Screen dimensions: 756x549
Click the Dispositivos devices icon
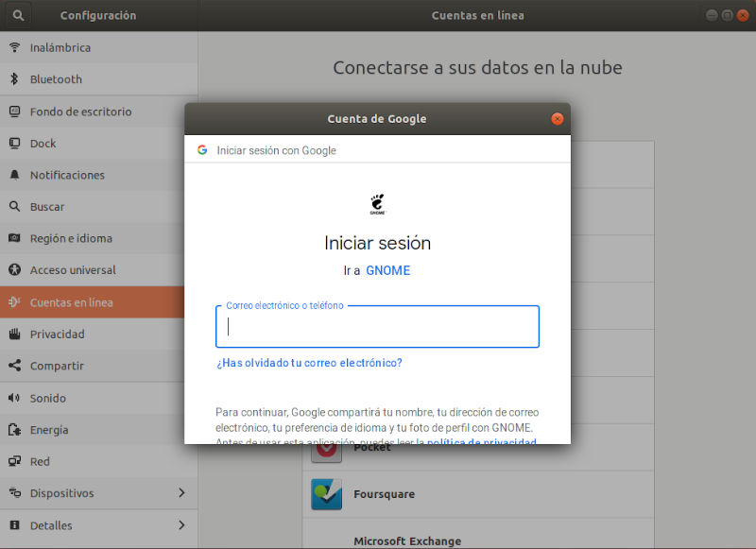[14, 493]
